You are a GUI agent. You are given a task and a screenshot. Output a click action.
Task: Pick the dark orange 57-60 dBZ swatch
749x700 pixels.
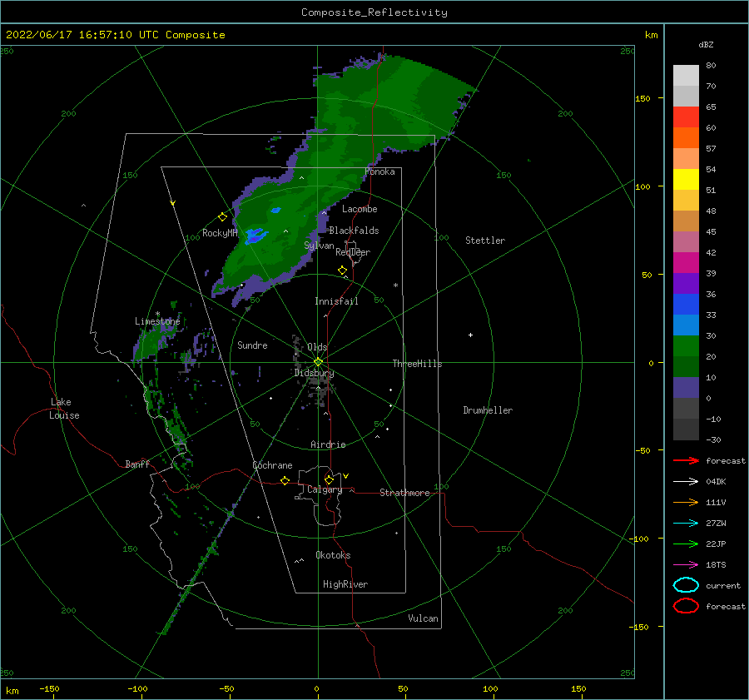686,137
